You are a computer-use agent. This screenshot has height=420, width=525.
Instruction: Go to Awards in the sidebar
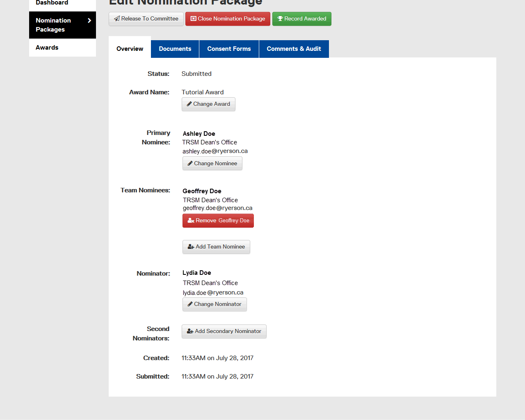(x=47, y=48)
